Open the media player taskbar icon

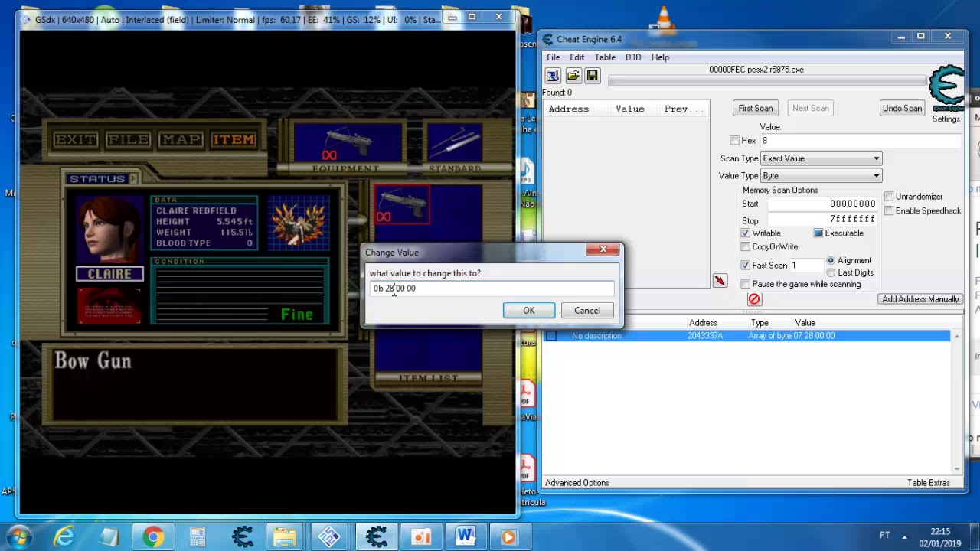(508, 537)
